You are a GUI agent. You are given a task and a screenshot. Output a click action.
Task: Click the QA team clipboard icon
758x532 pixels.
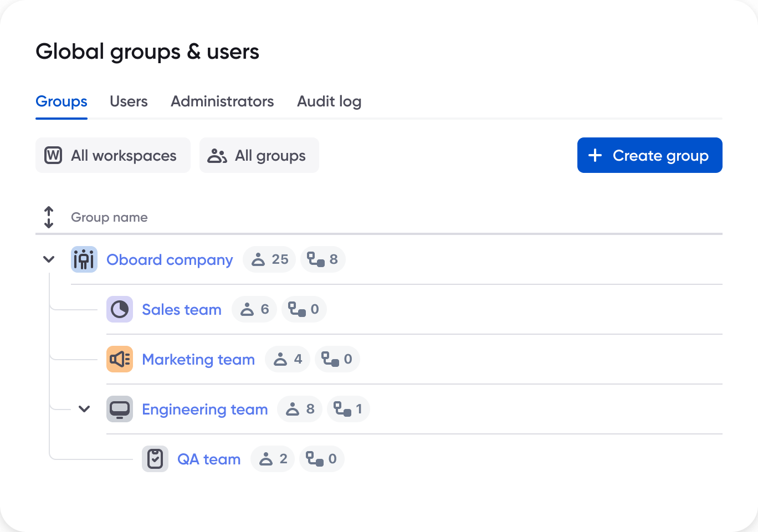coord(155,459)
